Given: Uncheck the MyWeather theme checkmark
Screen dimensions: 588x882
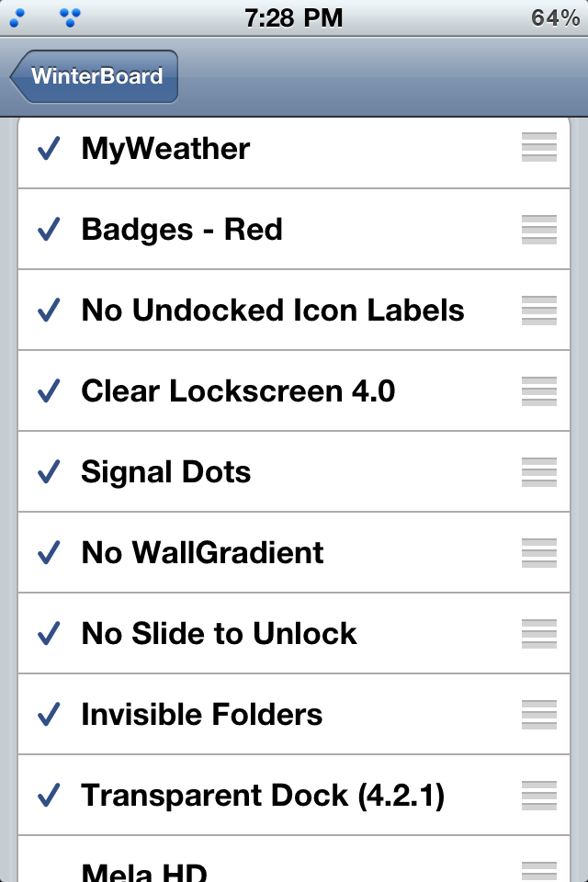Looking at the screenshot, I should click(49, 149).
